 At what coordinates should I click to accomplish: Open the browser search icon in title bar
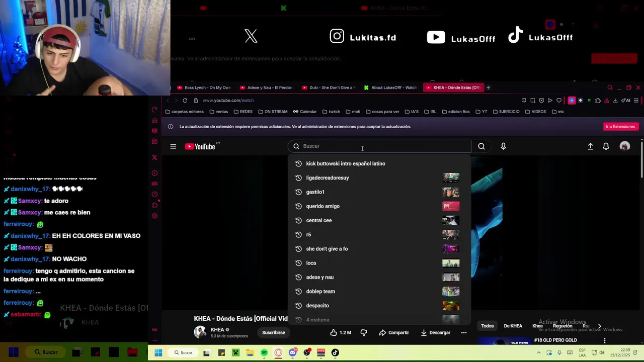point(610,87)
